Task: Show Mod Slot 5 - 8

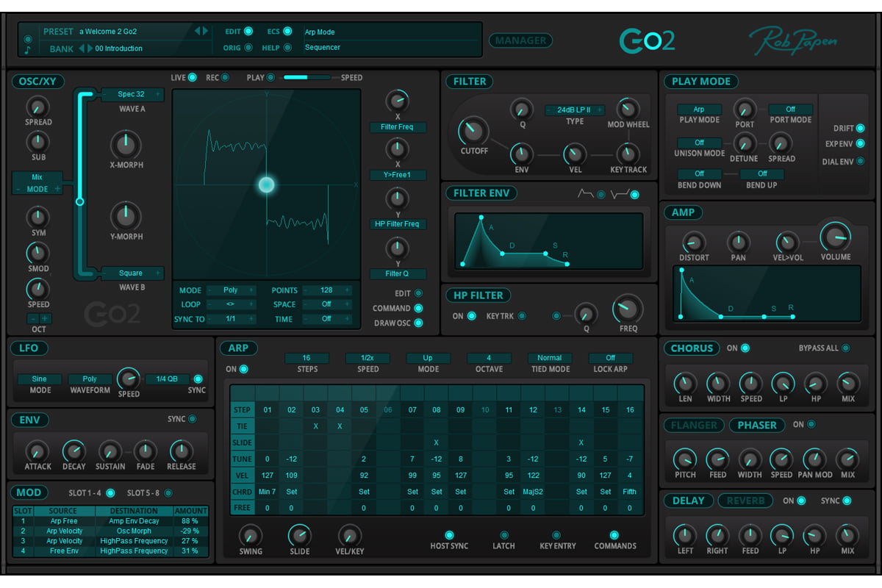Action: (168, 492)
